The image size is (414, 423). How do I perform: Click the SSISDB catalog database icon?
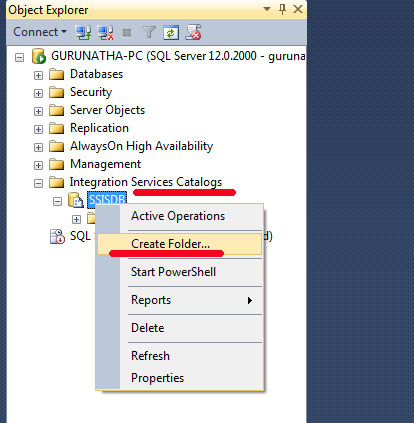[76, 200]
